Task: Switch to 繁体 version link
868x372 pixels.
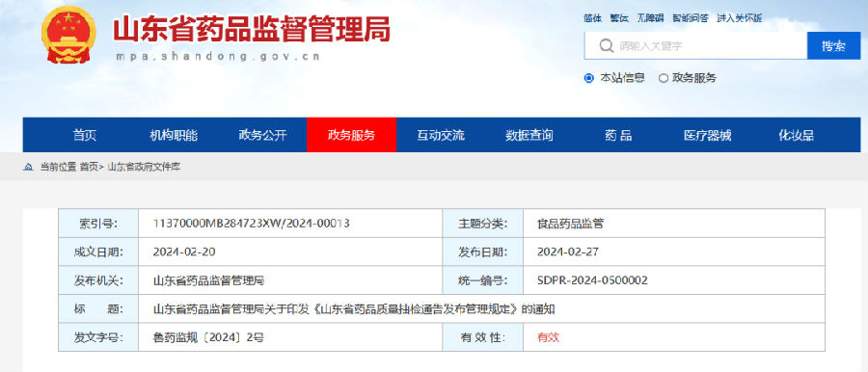Action: tap(619, 18)
